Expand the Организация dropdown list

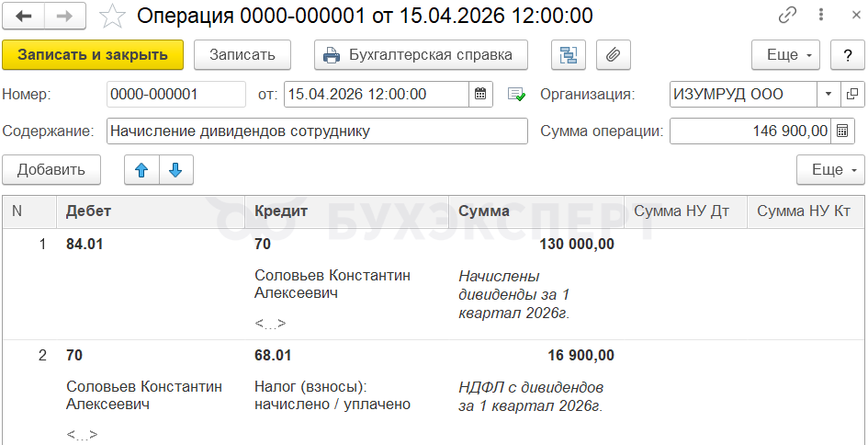(829, 94)
